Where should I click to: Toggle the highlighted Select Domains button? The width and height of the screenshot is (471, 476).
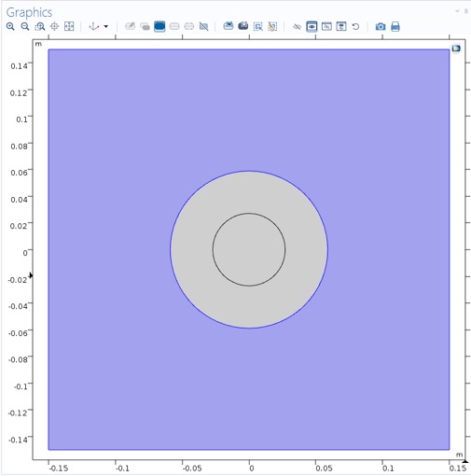tap(159, 26)
